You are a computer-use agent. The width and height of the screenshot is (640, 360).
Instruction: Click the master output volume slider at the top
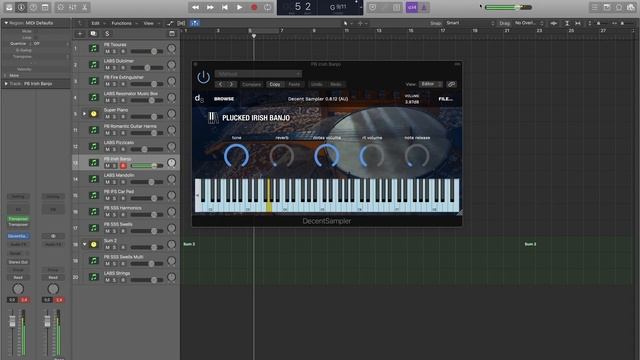point(508,7)
